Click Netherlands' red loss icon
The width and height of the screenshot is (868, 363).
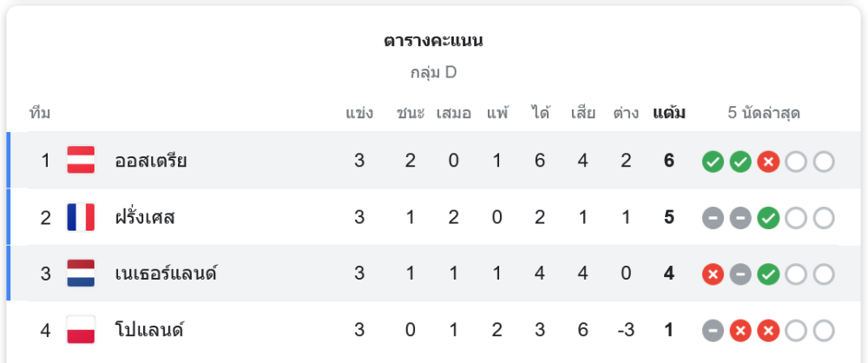pos(713,274)
